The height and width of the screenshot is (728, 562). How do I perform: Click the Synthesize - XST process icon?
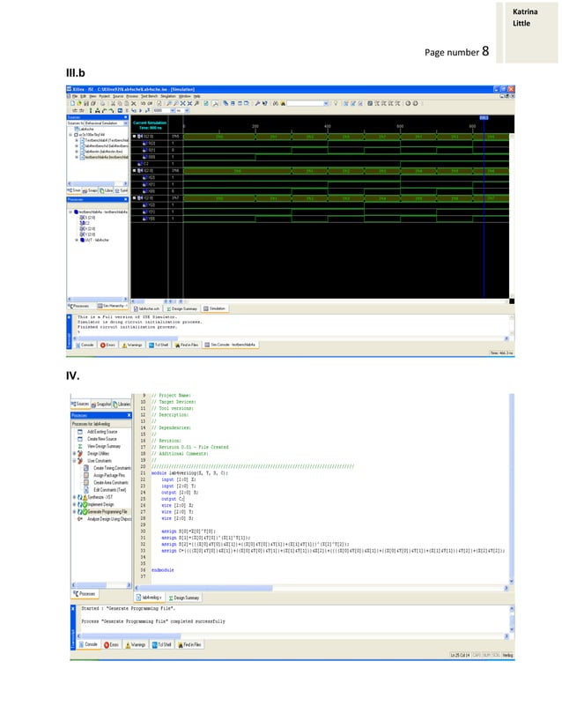click(85, 497)
